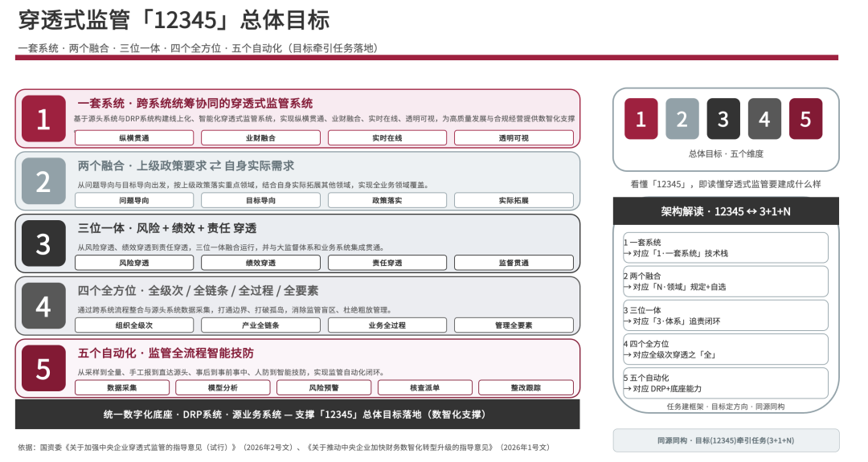
Task: Click the description 基于源头系统与DRP系统构建线上化
Action: [325, 118]
